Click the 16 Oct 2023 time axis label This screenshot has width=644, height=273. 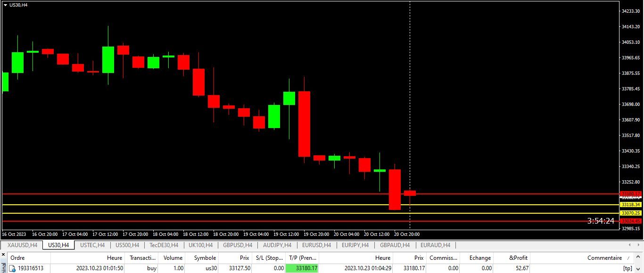[x=14, y=234]
